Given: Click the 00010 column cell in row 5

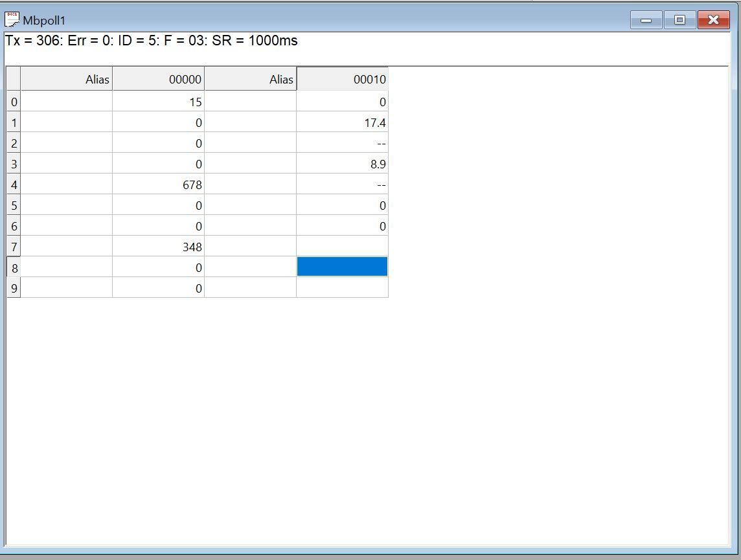Looking at the screenshot, I should coord(343,205).
